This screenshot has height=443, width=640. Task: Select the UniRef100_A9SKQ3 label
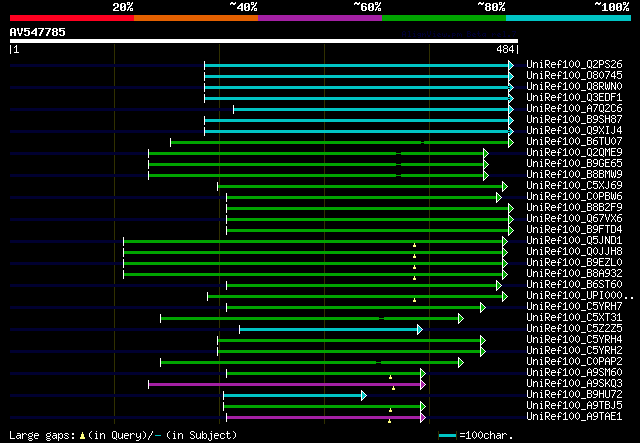coord(574,384)
